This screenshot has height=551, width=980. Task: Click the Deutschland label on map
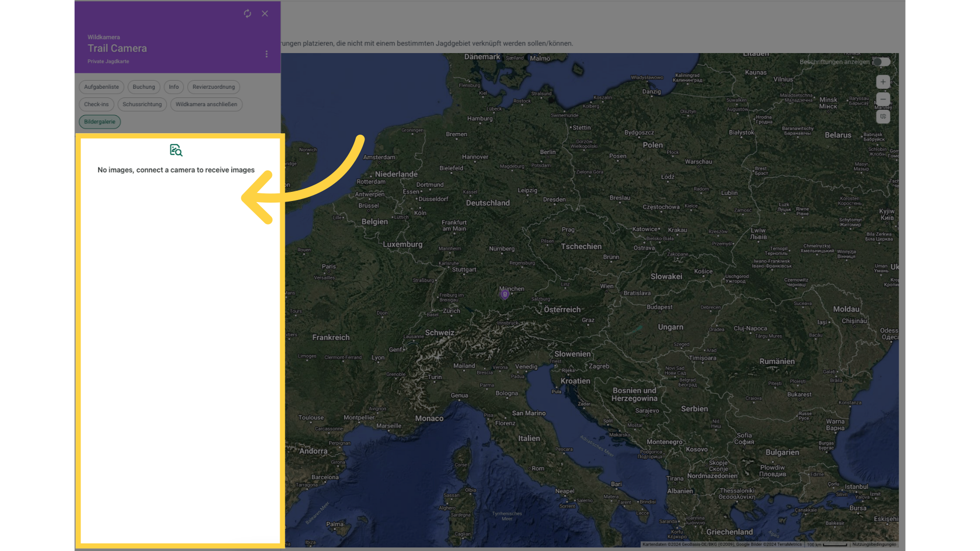[x=488, y=203]
